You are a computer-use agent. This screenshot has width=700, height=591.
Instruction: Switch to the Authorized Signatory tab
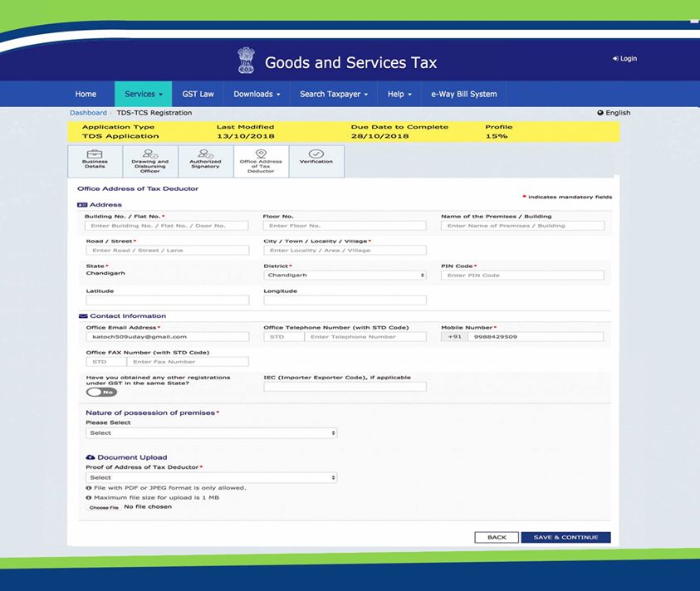point(205,161)
